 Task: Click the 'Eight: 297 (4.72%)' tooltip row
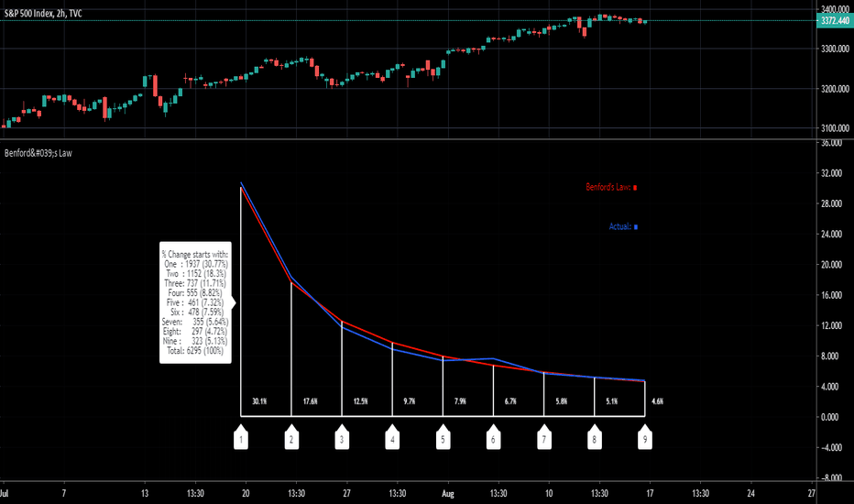coord(195,332)
